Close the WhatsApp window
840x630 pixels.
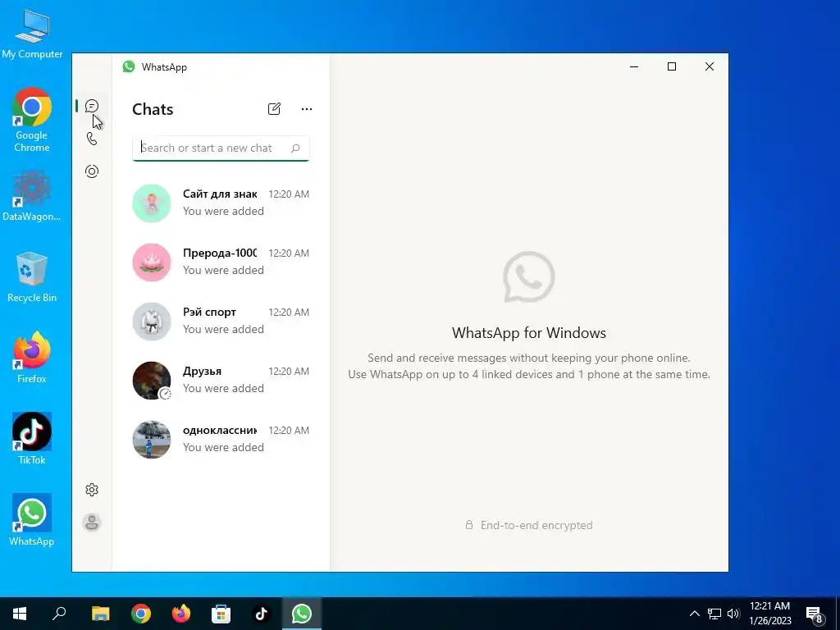710,66
